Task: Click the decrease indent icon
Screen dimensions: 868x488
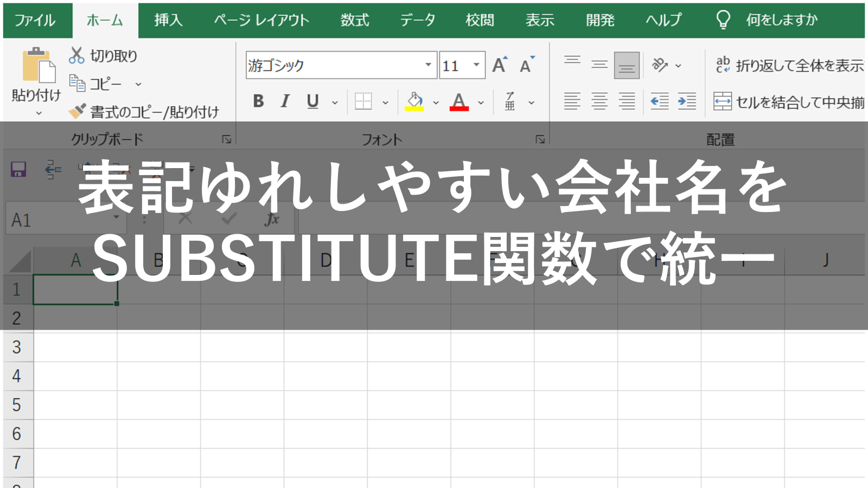Action: pos(660,101)
